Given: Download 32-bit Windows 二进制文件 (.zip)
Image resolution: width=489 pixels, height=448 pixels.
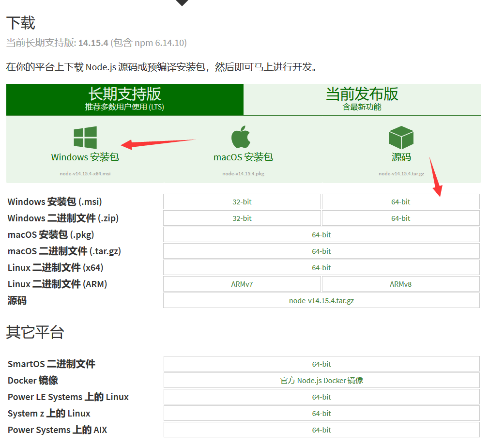Looking at the screenshot, I should [x=242, y=218].
